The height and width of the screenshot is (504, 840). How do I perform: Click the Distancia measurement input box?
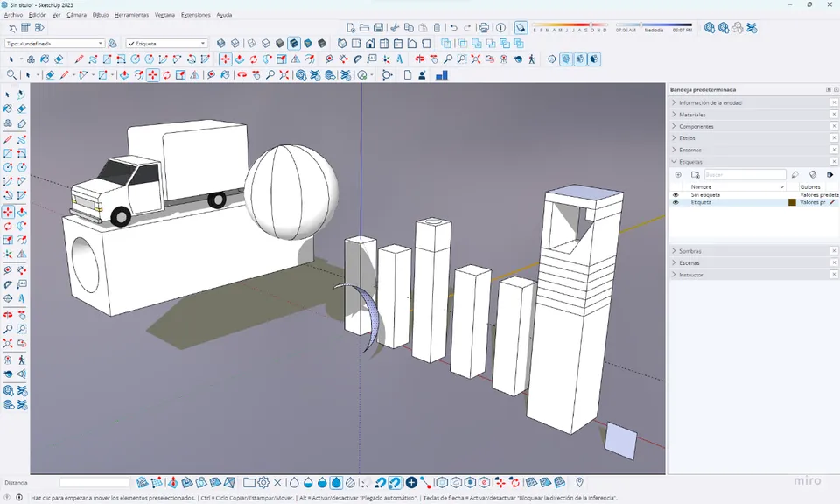94,483
